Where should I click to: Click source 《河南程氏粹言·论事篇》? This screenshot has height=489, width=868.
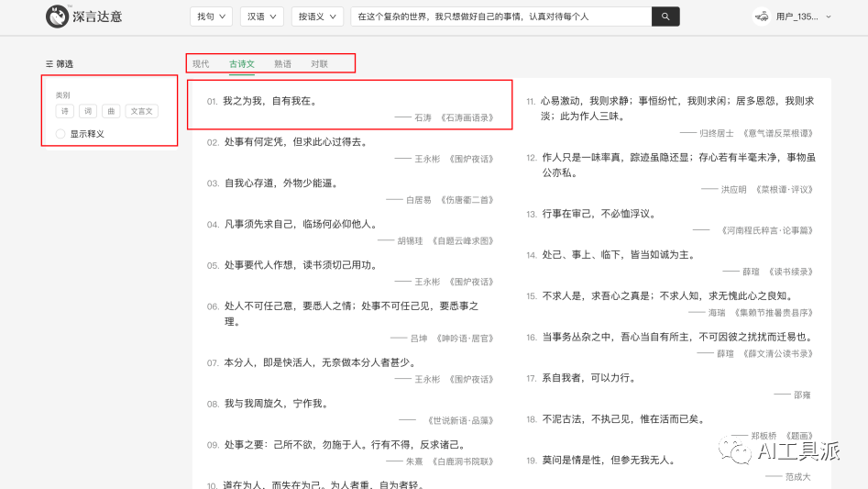pyautogui.click(x=766, y=230)
